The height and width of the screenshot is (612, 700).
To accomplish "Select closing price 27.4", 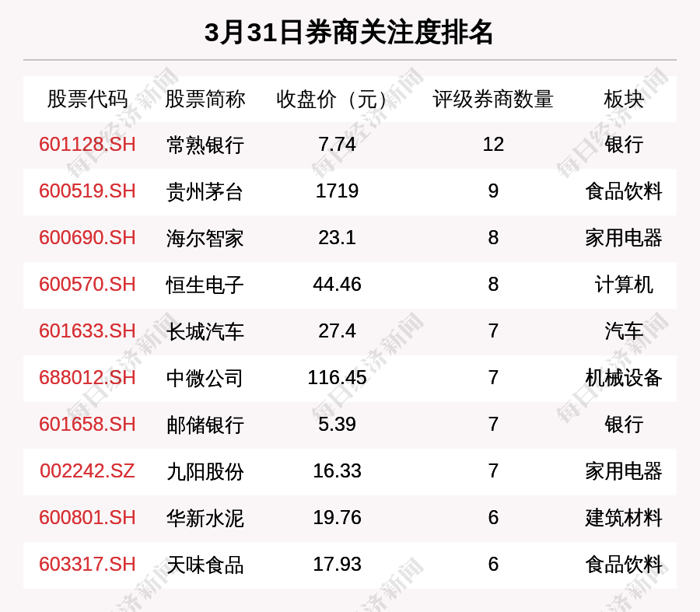I will click(x=337, y=331).
